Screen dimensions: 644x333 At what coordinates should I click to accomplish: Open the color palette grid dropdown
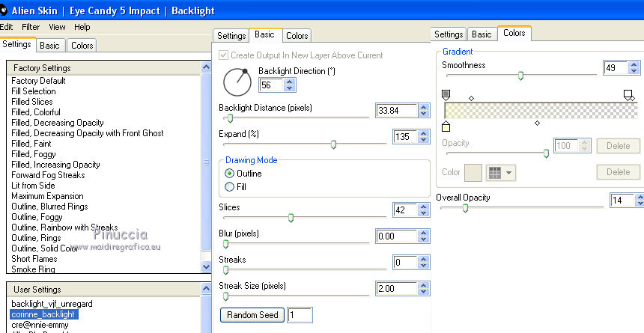[x=501, y=173]
